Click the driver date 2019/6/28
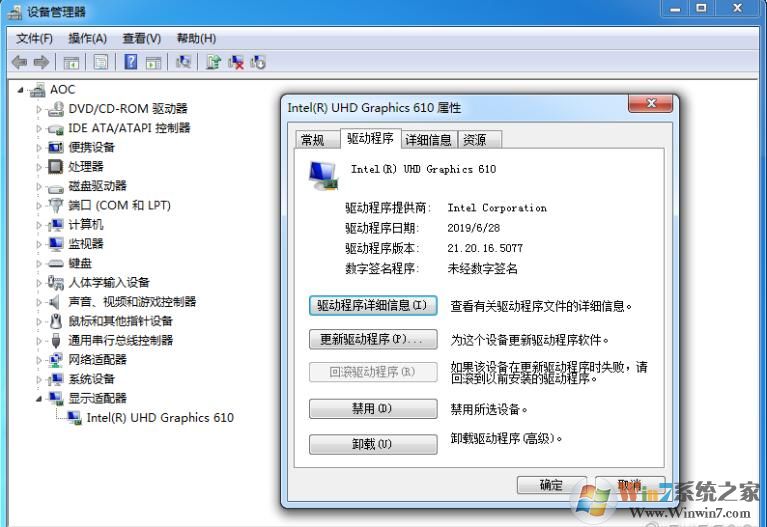 [474, 228]
